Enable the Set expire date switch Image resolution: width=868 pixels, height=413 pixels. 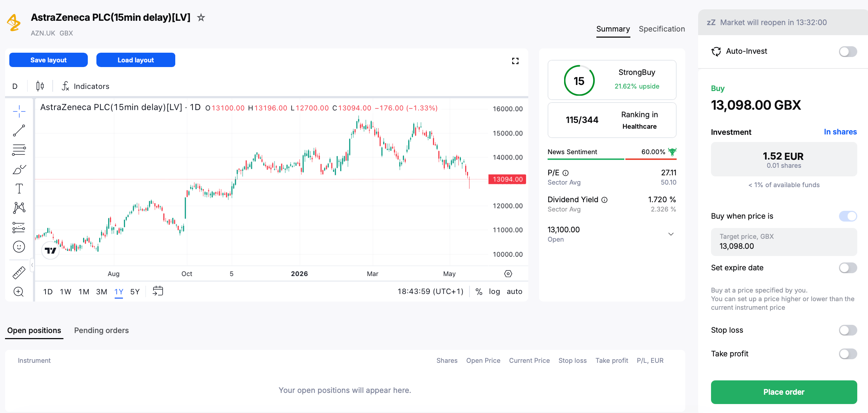pos(848,268)
